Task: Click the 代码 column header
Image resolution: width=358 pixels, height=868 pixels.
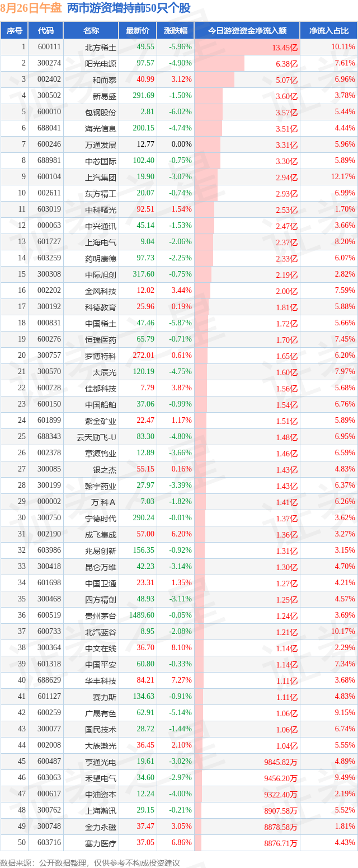Action: point(46,31)
